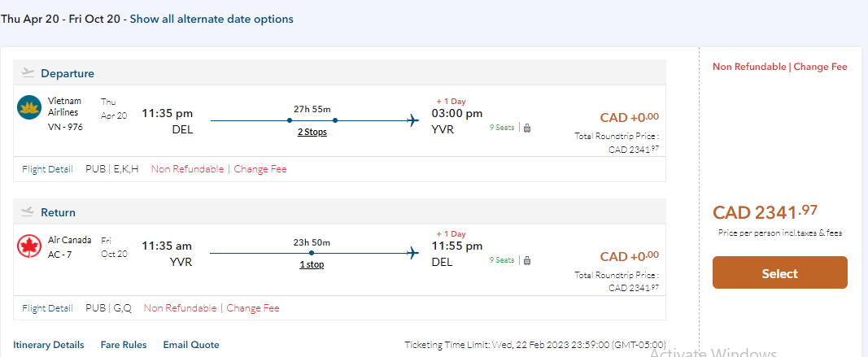Open the Fare Rules tab
The image size is (868, 357).
click(x=124, y=345)
